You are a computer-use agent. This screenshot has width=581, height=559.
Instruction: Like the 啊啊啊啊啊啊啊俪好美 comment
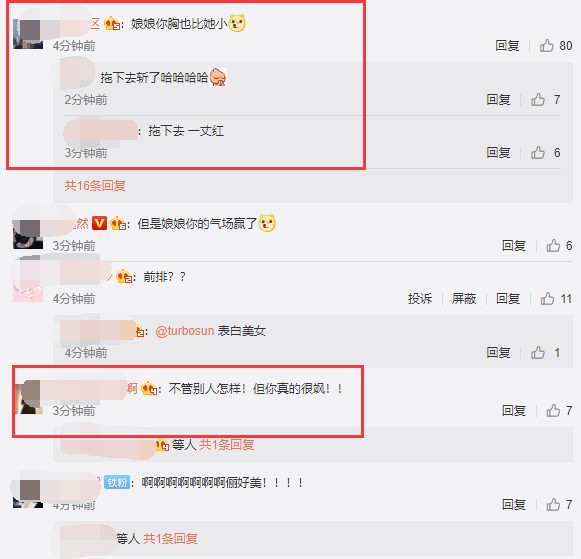(553, 504)
